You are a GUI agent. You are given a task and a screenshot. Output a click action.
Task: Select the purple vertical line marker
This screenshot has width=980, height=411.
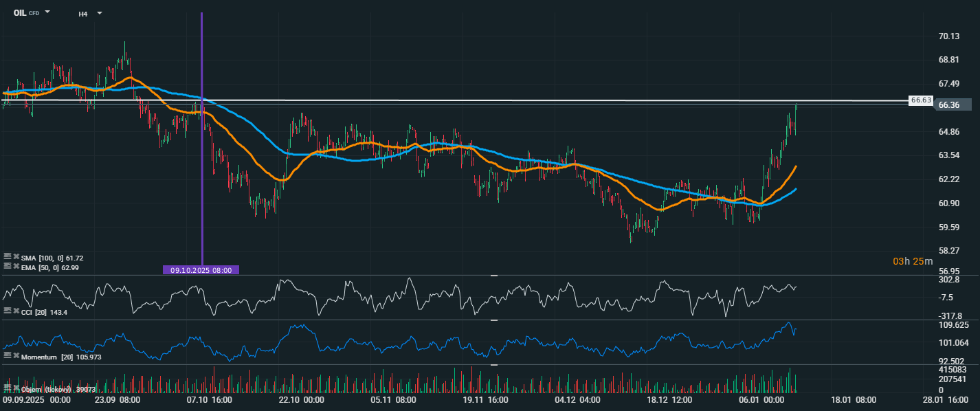click(201, 172)
